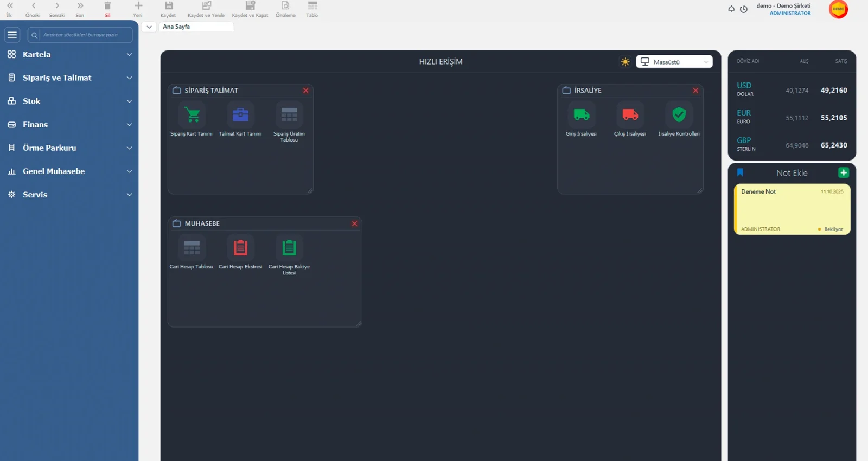The image size is (868, 461).
Task: Click the keyword search input field
Action: pyautogui.click(x=80, y=35)
